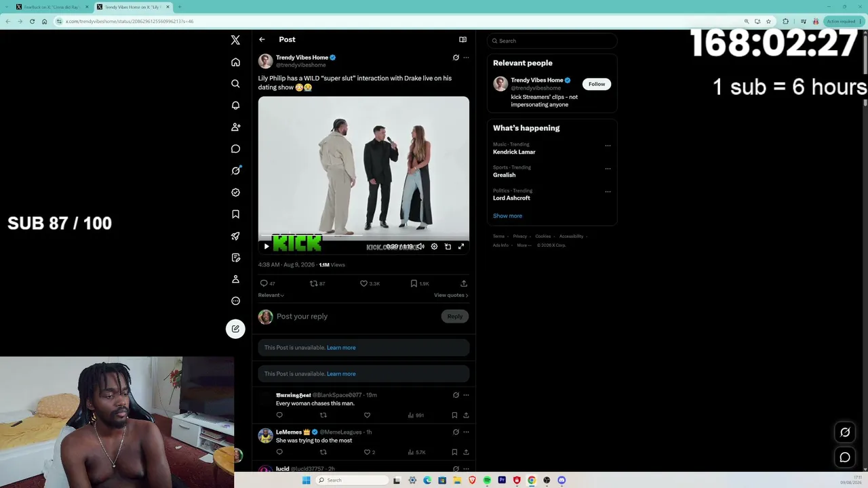Open a new browser tab
This screenshot has width=868, height=488.
(x=179, y=7)
